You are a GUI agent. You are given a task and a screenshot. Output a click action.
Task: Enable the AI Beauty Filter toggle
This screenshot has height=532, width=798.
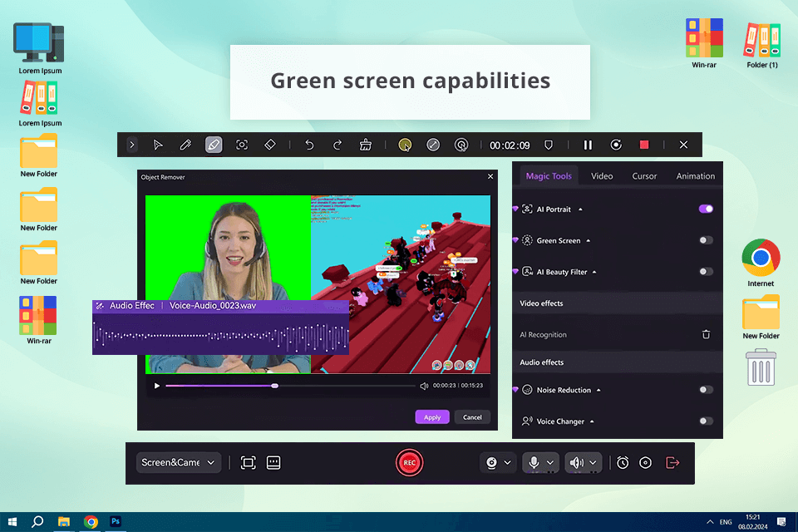click(706, 272)
